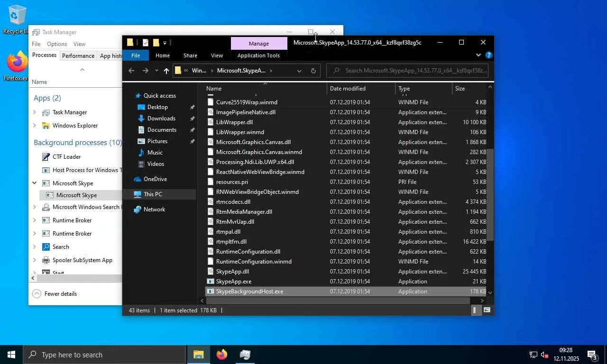
Task: Click the chevron after Microsoft.SkypeA... breadcrumb
Action: 271,71
